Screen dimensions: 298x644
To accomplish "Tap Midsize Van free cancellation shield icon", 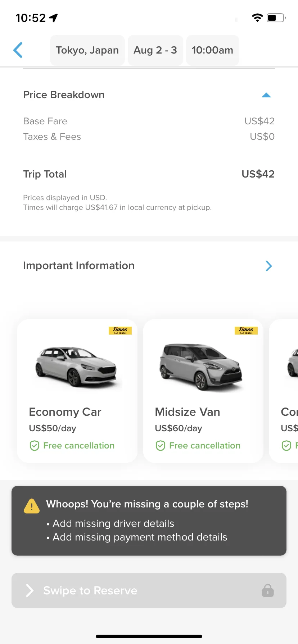I will (161, 446).
